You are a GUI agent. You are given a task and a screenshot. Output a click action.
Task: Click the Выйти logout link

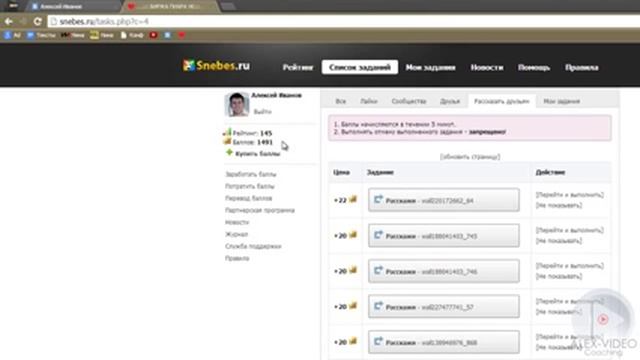[x=262, y=111]
